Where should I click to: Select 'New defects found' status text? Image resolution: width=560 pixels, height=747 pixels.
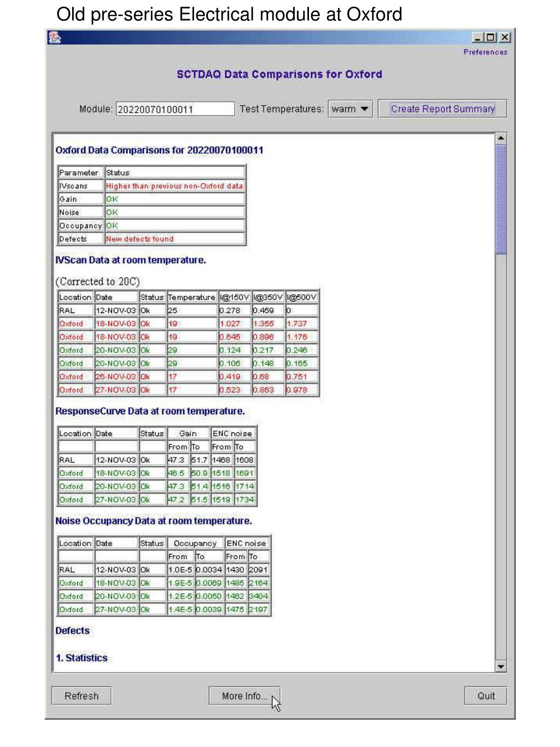tap(139, 239)
